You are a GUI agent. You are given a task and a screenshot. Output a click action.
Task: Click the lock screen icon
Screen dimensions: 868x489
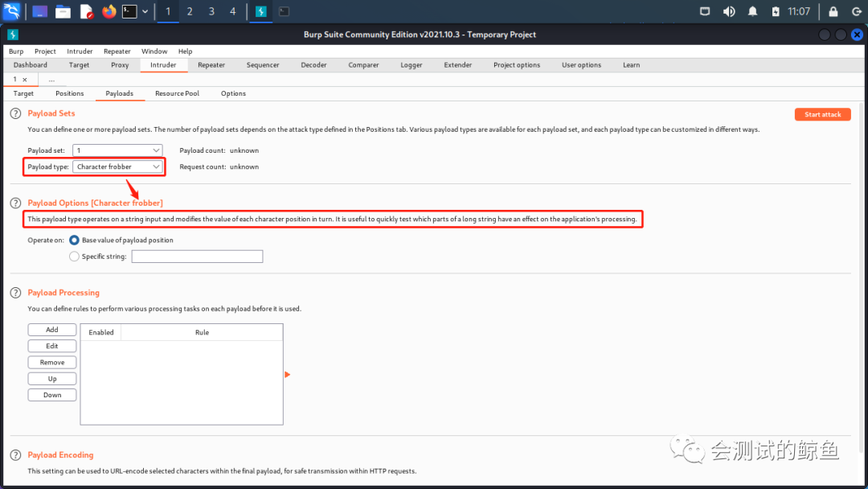(833, 11)
